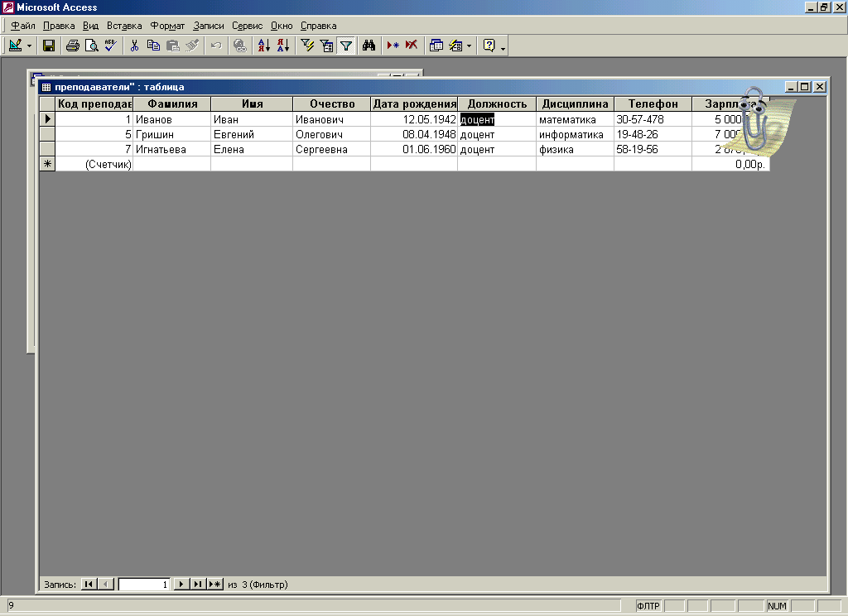
Task: Go to next record navigation button
Action: (x=181, y=584)
